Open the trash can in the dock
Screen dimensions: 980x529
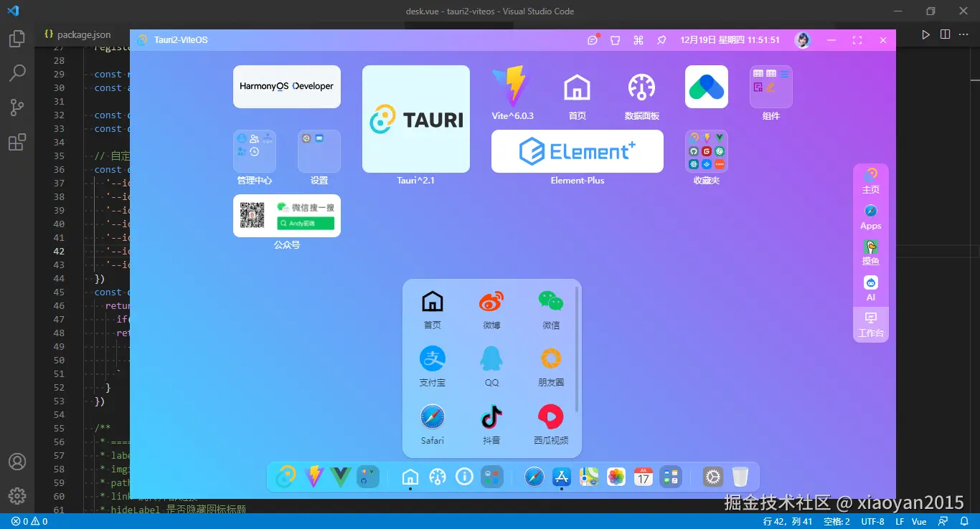coord(740,477)
